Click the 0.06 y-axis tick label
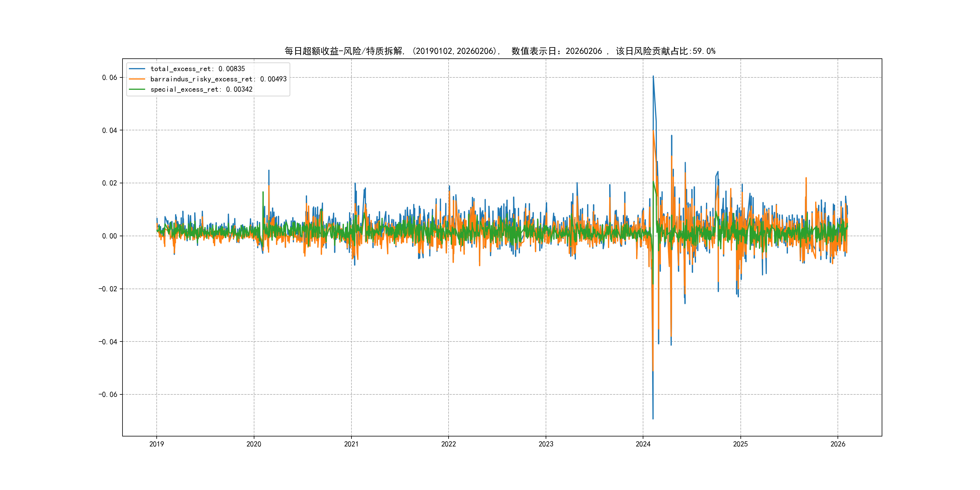The height and width of the screenshot is (490, 980). point(109,78)
